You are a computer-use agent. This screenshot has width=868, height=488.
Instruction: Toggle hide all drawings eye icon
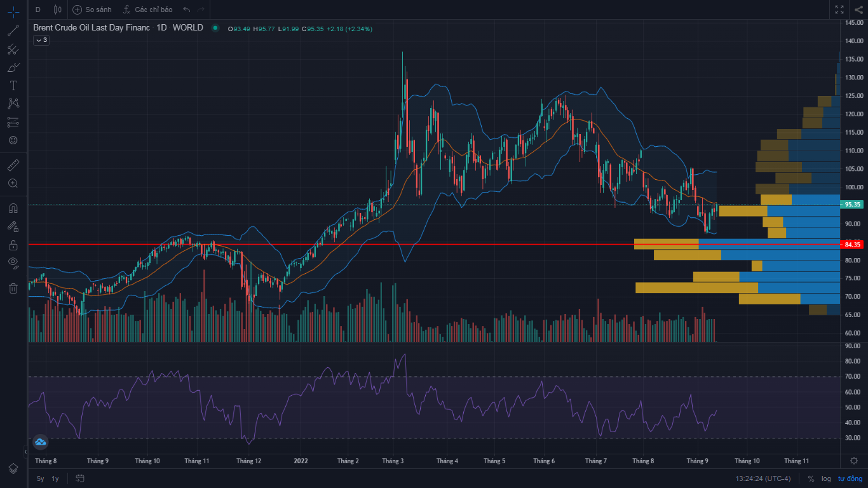[x=13, y=263]
